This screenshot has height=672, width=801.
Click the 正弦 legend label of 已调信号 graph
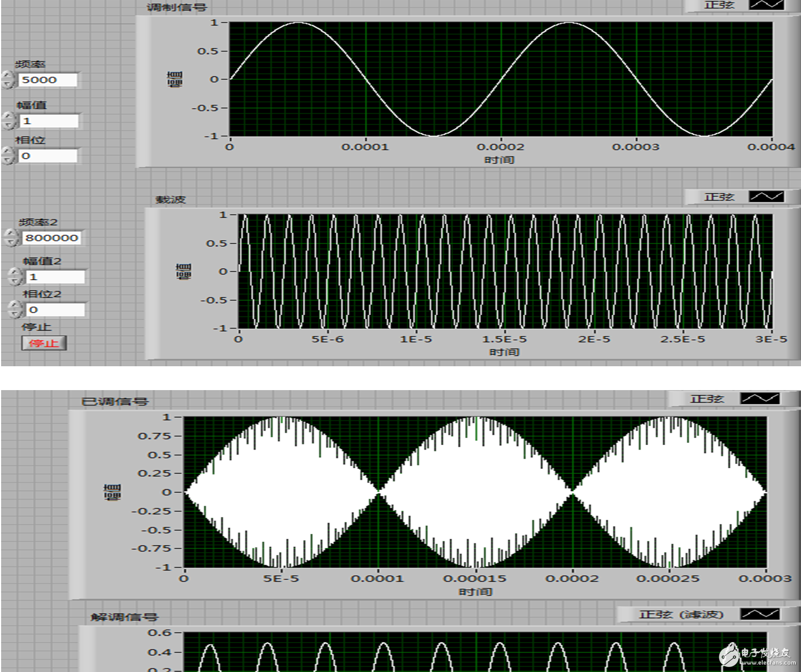pos(707,399)
